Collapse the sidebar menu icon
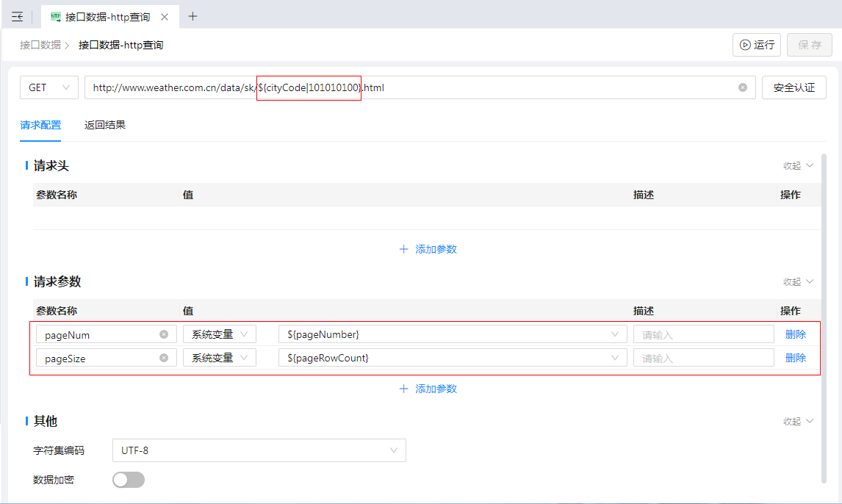This screenshot has height=504, width=842. pyautogui.click(x=17, y=17)
